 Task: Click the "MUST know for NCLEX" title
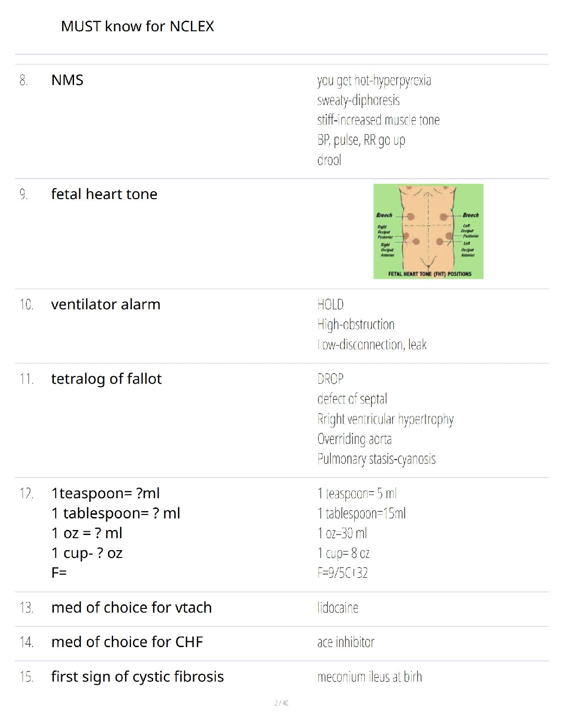138,26
